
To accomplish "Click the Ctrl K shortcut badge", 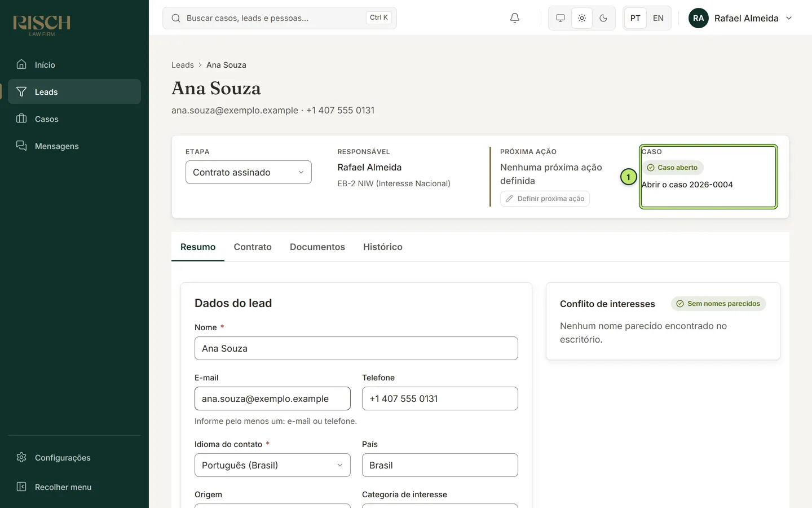I will click(379, 17).
